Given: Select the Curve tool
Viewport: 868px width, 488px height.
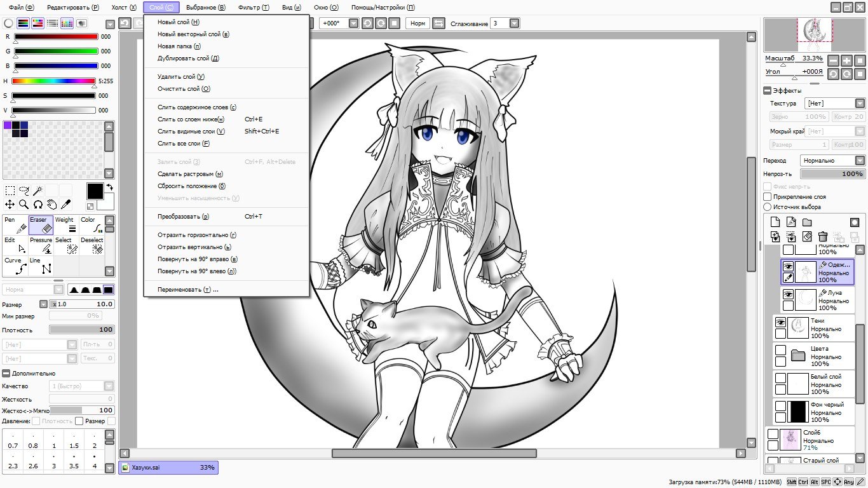Looking at the screenshot, I should pos(15,266).
